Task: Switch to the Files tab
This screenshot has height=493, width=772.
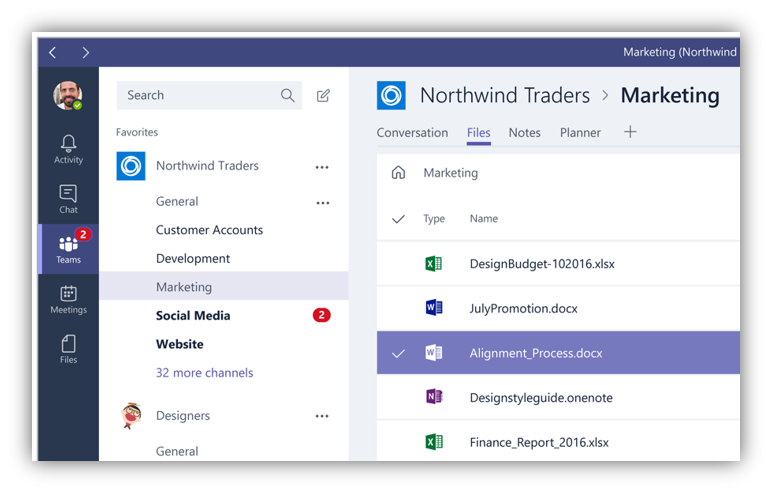Action: [x=479, y=133]
